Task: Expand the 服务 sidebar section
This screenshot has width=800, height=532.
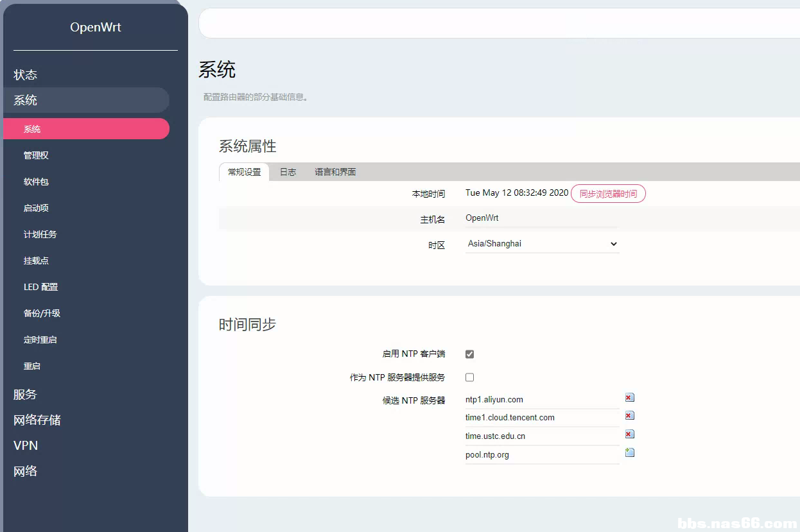Action: click(26, 395)
